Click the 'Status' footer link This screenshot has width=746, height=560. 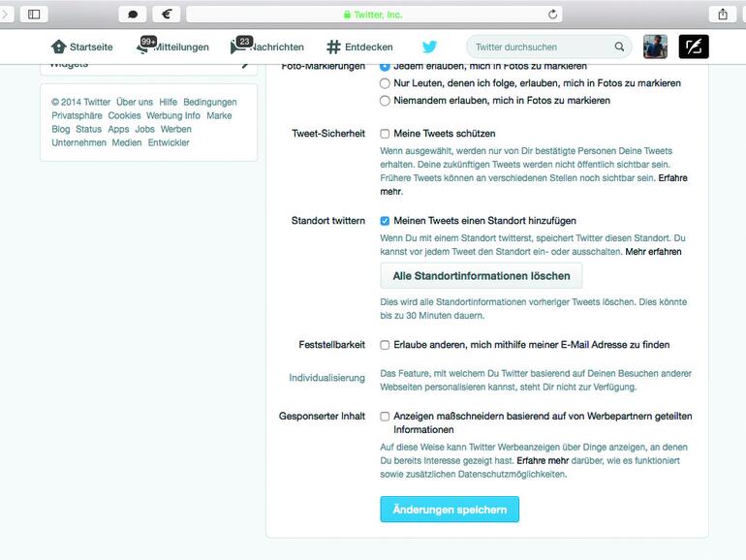pyautogui.click(x=88, y=129)
